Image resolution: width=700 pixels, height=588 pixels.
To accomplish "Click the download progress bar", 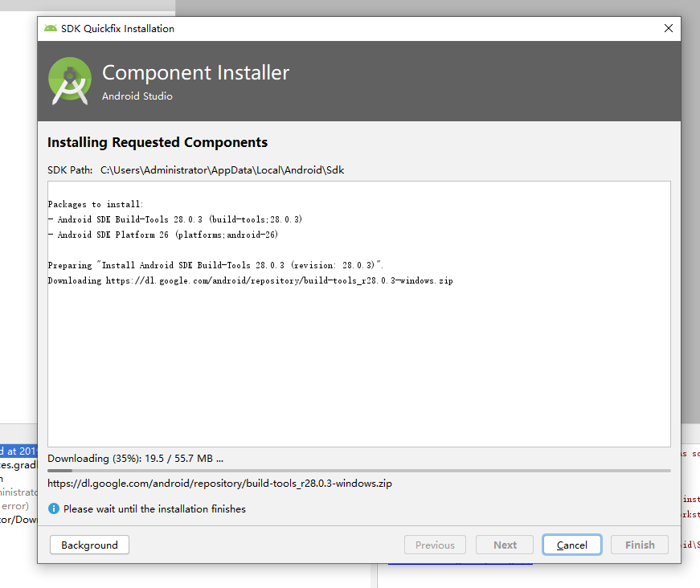I will tap(359, 470).
